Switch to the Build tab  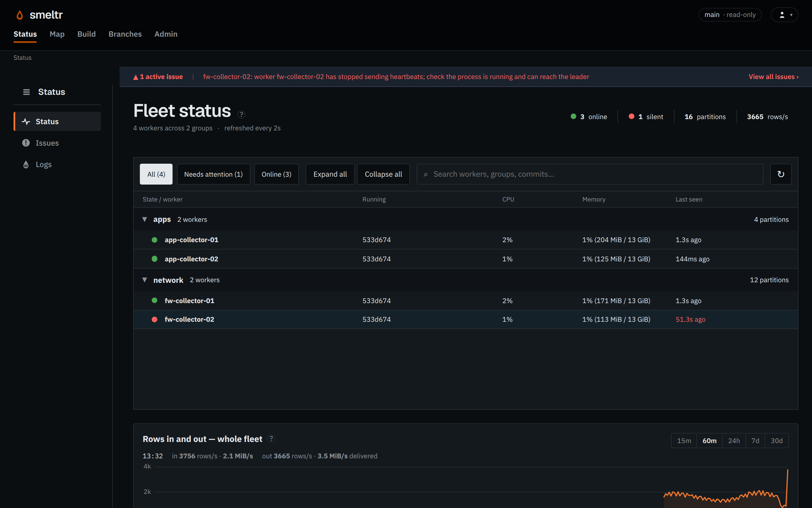(x=87, y=34)
